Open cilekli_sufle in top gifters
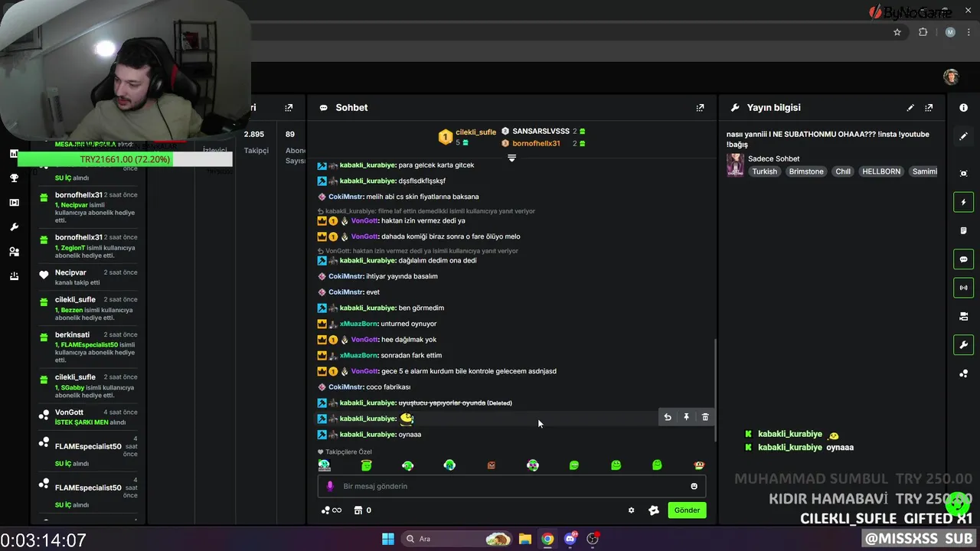 tap(476, 132)
